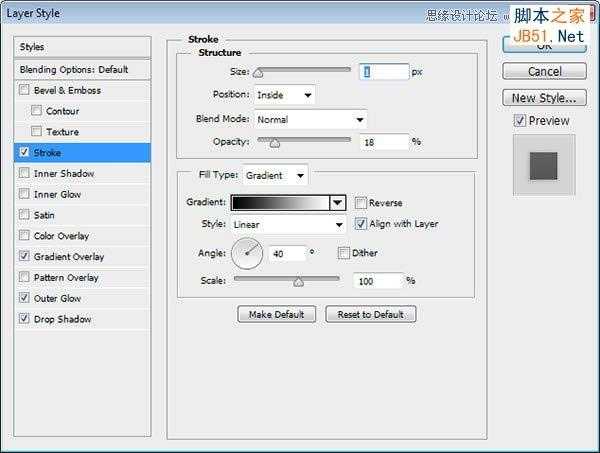The height and width of the screenshot is (453, 600).
Task: Click the Cancel button
Action: (544, 72)
